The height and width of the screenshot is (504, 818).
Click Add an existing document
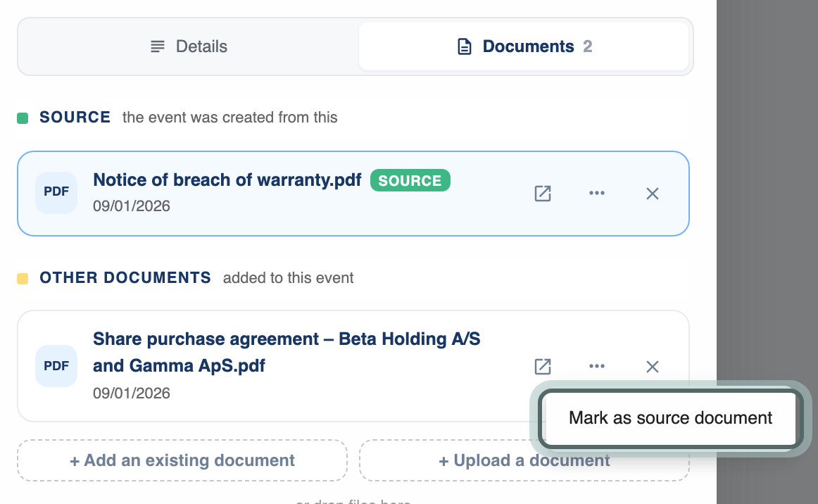(182, 460)
